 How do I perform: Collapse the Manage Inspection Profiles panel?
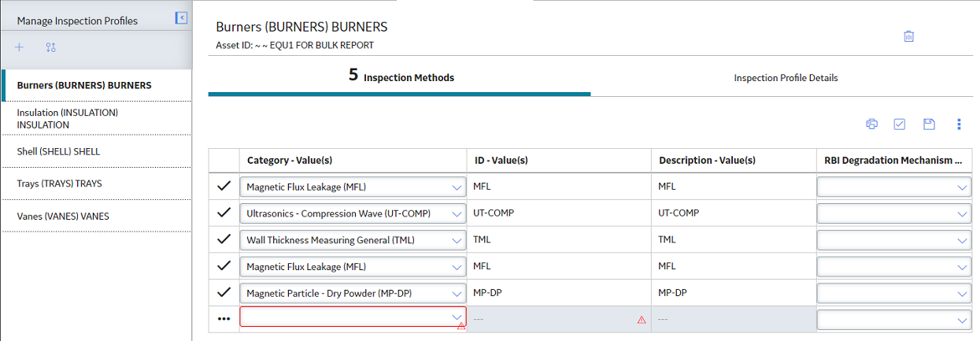[x=181, y=17]
